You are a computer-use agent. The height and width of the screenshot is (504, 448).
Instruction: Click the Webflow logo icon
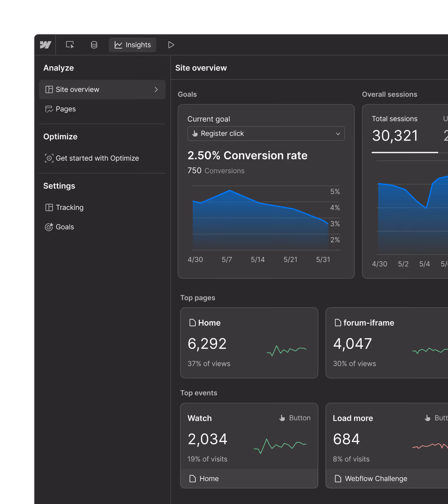(x=45, y=45)
